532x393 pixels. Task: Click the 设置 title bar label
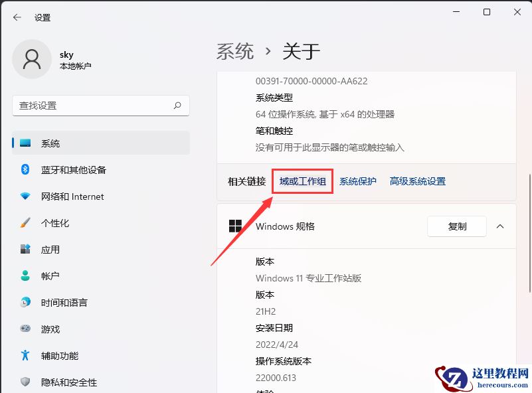(x=42, y=18)
